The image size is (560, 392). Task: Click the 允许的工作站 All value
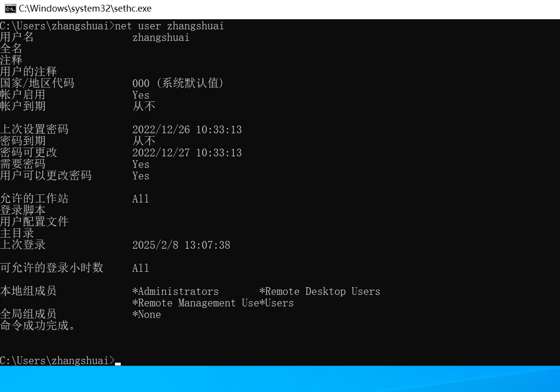(140, 199)
